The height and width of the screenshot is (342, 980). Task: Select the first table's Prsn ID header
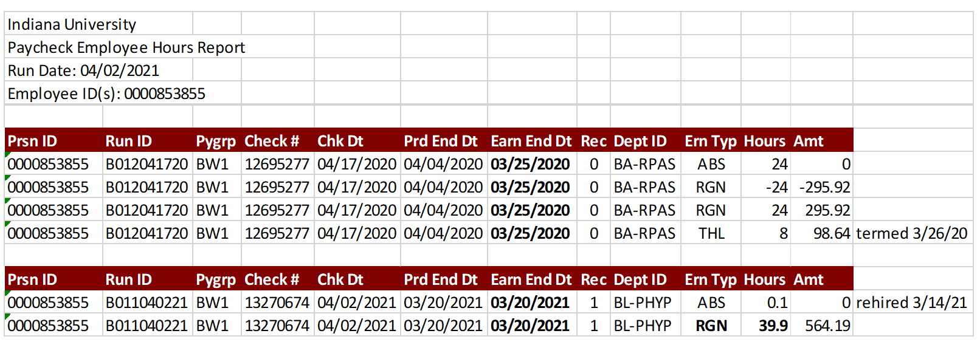53,141
